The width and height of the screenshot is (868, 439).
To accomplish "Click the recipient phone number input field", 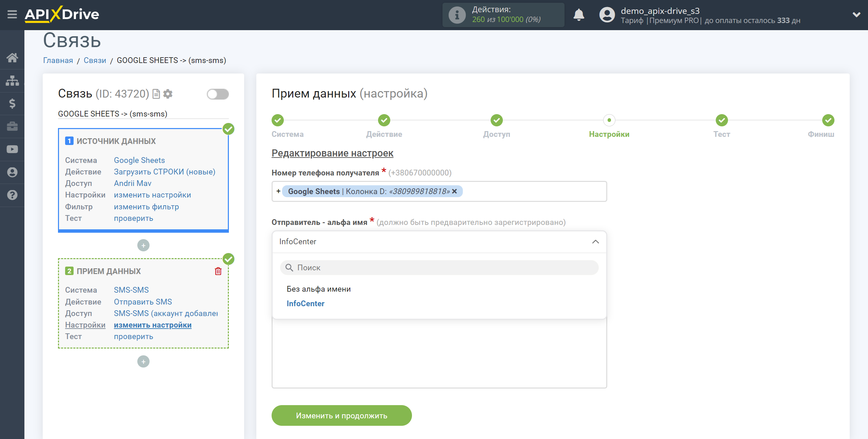I will tap(439, 191).
